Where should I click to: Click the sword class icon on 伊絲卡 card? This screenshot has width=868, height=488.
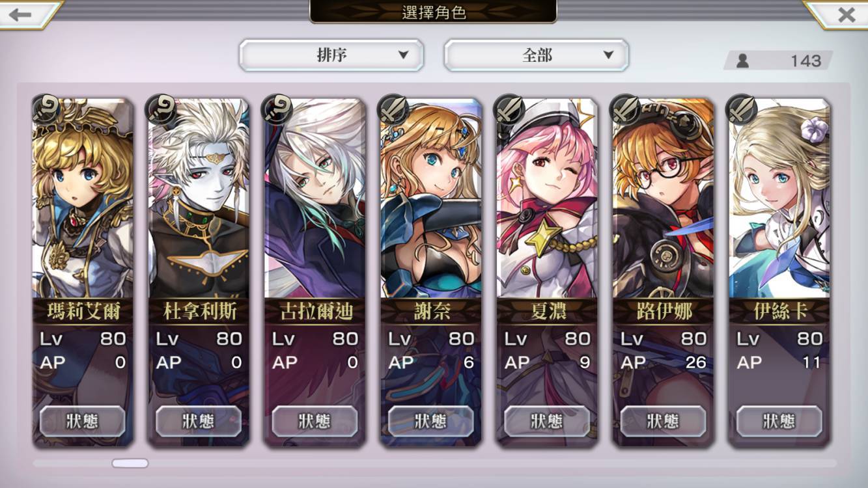(x=740, y=109)
